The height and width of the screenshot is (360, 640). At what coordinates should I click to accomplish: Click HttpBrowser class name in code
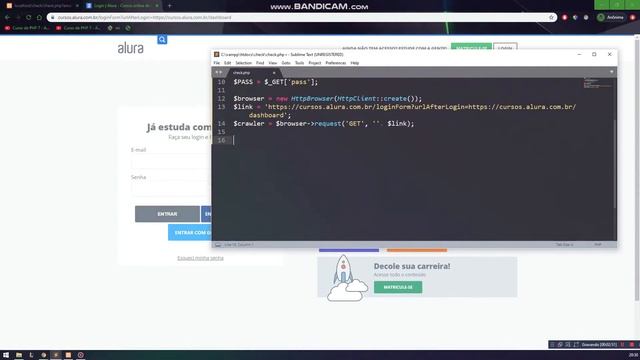coord(312,99)
